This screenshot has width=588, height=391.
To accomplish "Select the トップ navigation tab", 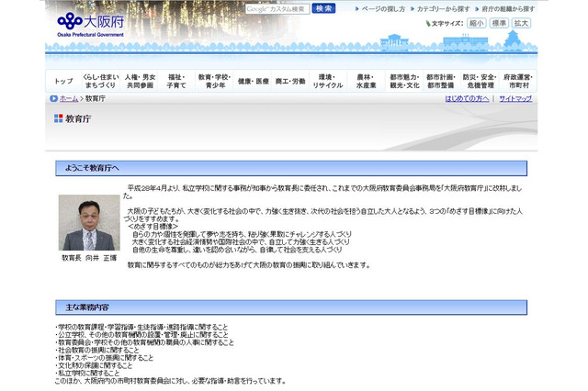I will [63, 81].
